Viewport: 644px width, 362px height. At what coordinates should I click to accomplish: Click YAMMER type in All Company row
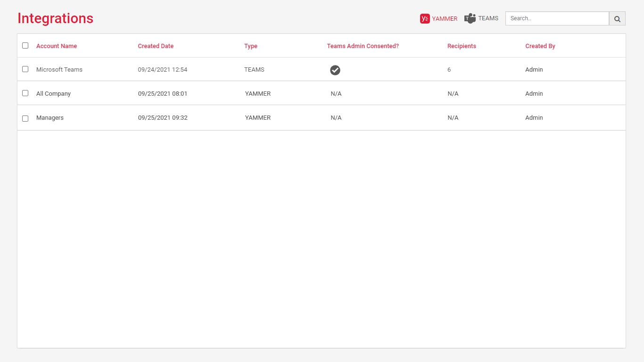point(258,94)
